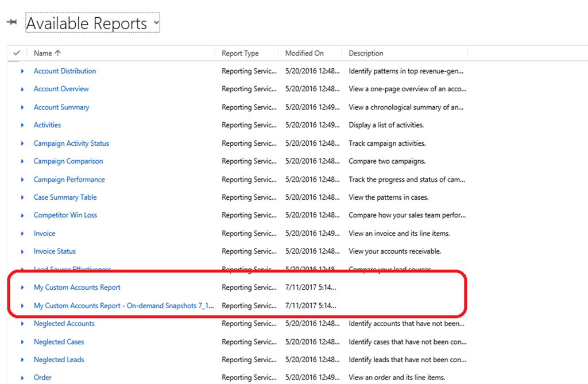588x384 pixels.
Task: Click the pin icon beside Available Reports
Action: click(x=11, y=22)
